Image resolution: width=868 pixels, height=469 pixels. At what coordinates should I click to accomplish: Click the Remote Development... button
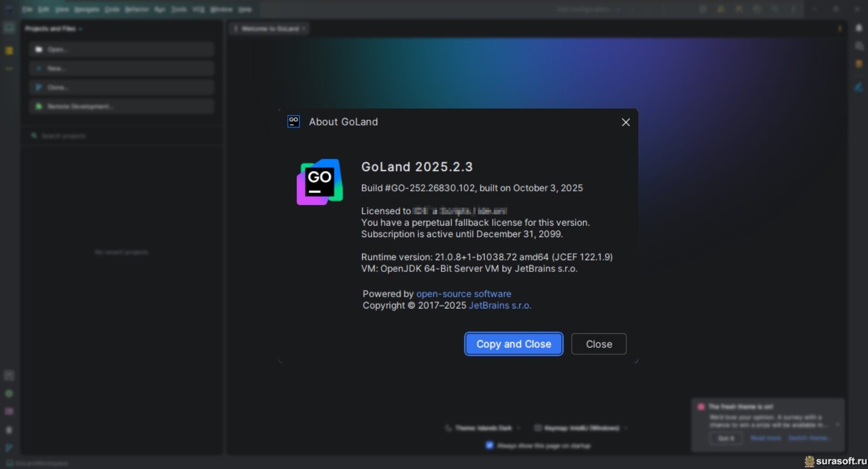tap(122, 106)
